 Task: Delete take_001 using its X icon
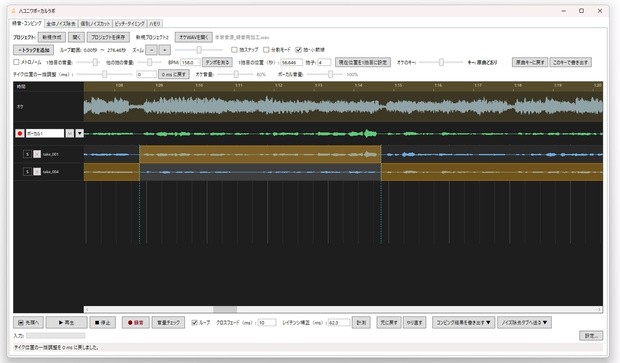pos(37,154)
